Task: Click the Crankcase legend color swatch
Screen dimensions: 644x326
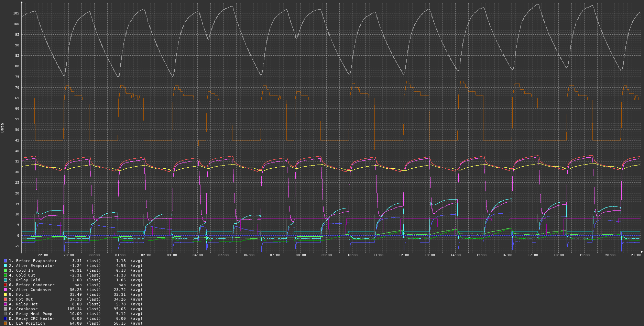Action: tap(5, 309)
